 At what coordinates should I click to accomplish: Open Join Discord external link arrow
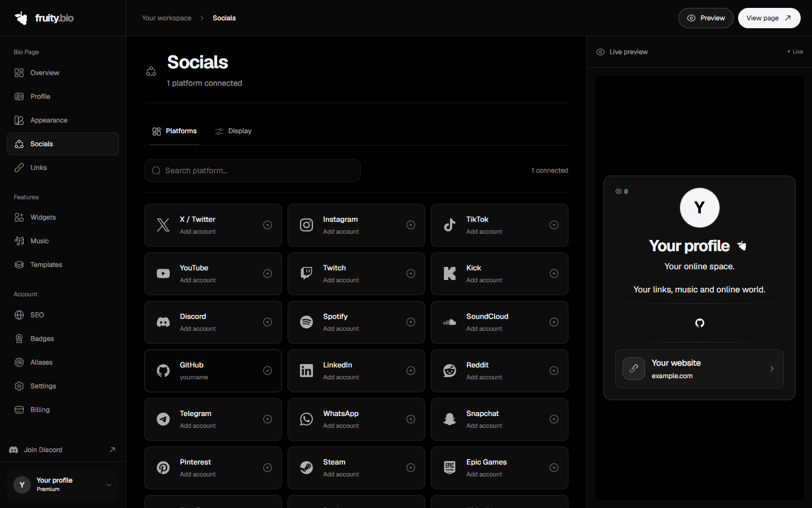point(112,450)
